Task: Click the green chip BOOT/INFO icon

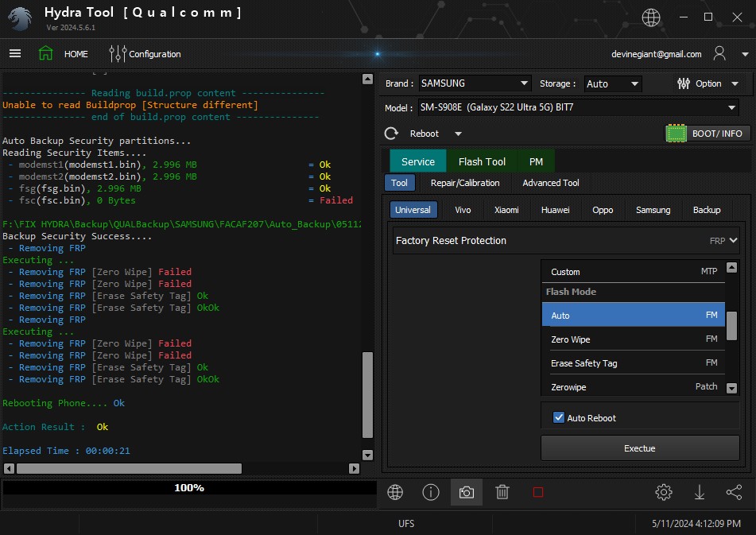Action: 676,134
